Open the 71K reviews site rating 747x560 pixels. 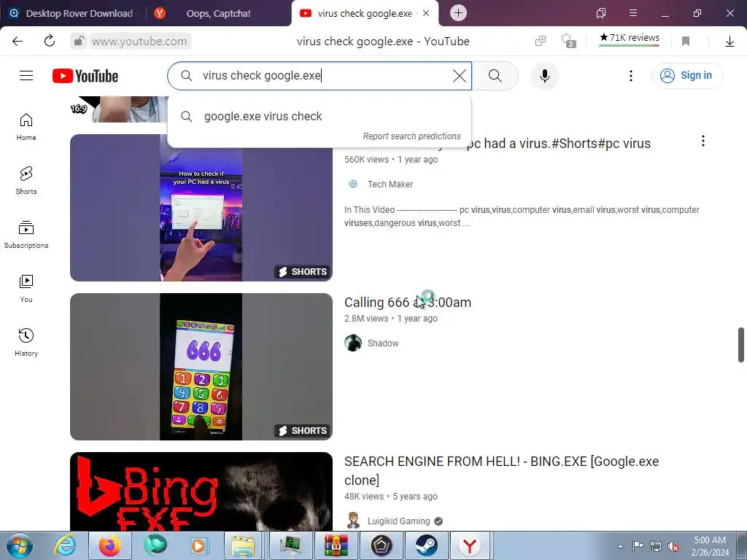tap(630, 38)
